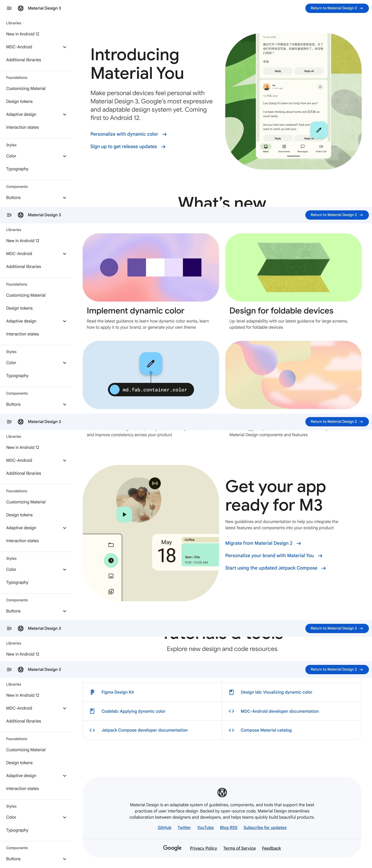Screen dimensions: 372x868
Task: Click the green play button on the photo
Action: (124, 514)
